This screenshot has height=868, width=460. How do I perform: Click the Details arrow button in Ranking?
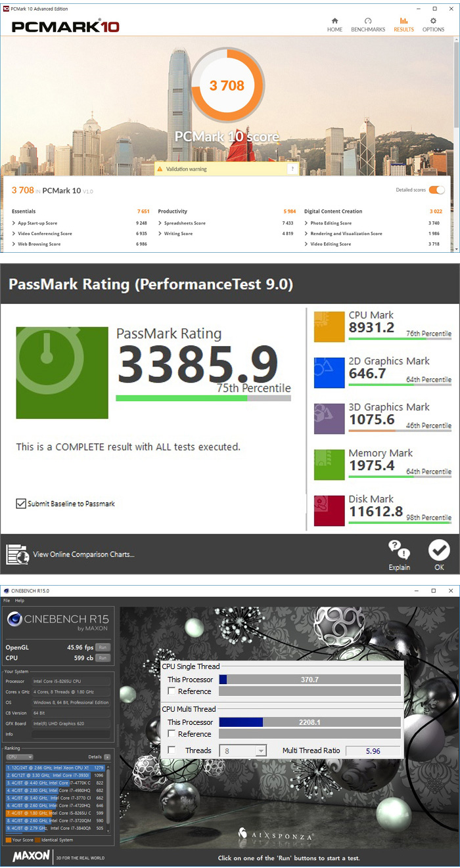click(107, 757)
